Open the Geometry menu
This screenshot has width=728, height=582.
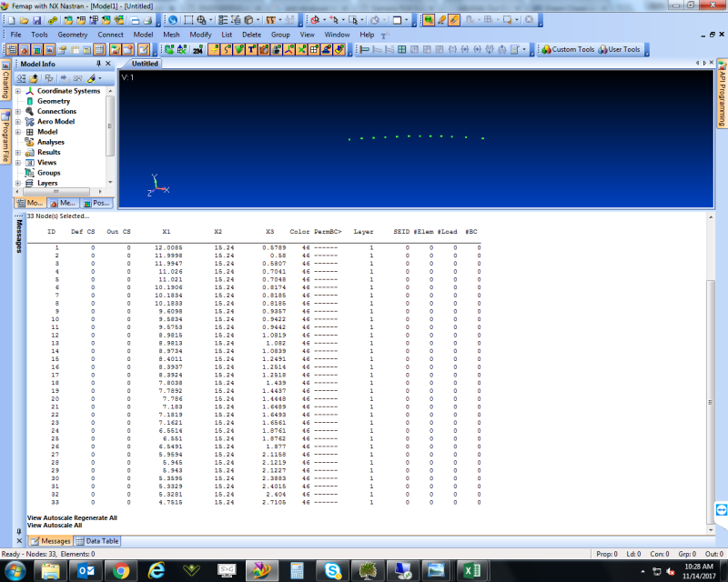(73, 35)
